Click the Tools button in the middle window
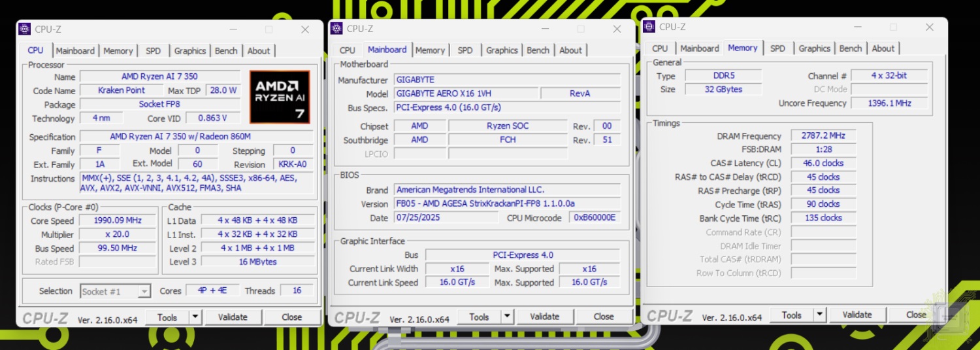The width and height of the screenshot is (980, 350). (479, 317)
